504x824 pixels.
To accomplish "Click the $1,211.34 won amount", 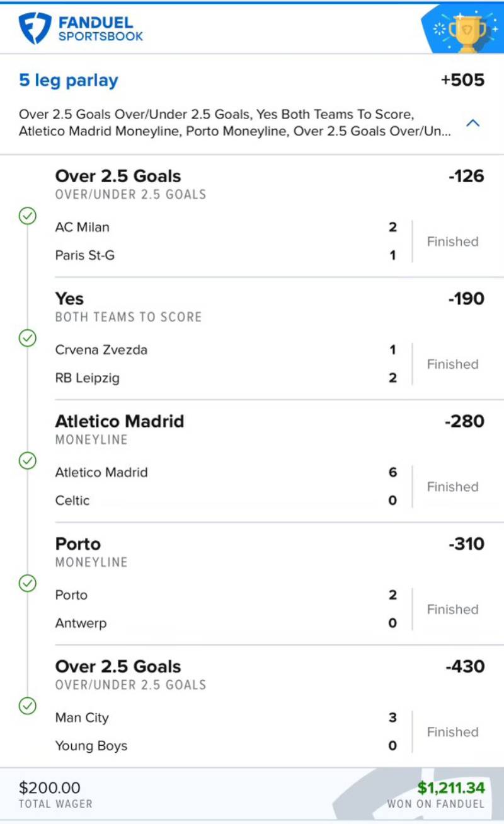I will (x=450, y=787).
